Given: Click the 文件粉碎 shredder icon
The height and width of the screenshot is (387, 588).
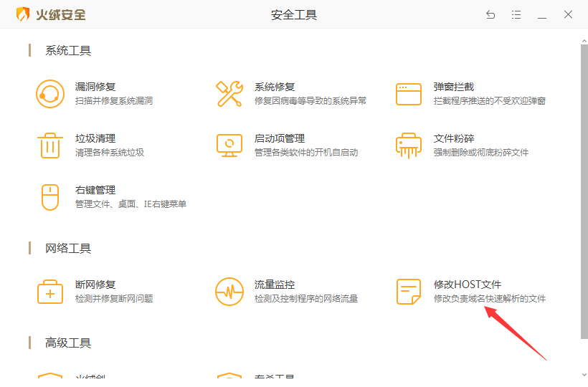Looking at the screenshot, I should [x=409, y=145].
